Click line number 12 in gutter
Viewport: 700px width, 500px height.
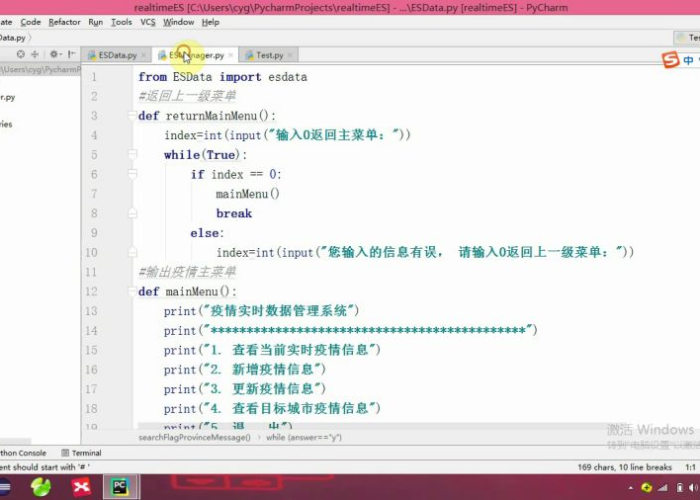pyautogui.click(x=91, y=292)
